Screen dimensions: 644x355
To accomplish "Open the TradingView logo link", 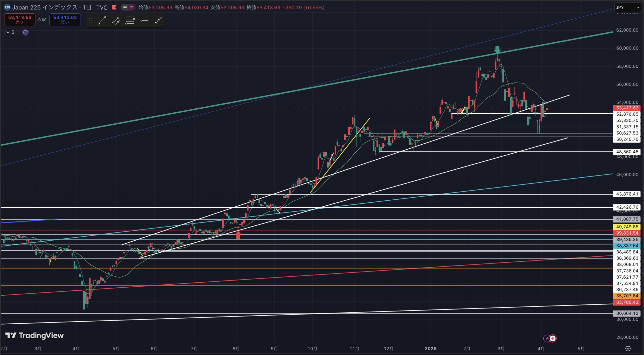I will point(34,335).
